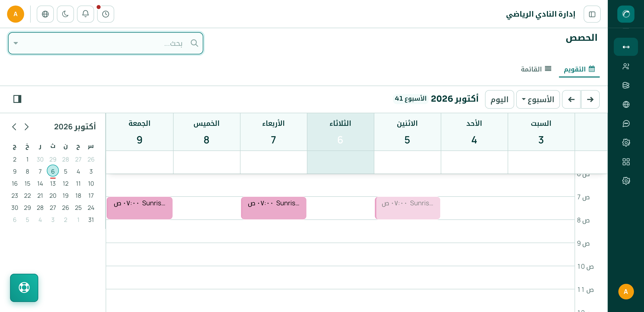Open the Sunrise class on Wednesday
Screen dimensions: 644x312
coord(274,208)
